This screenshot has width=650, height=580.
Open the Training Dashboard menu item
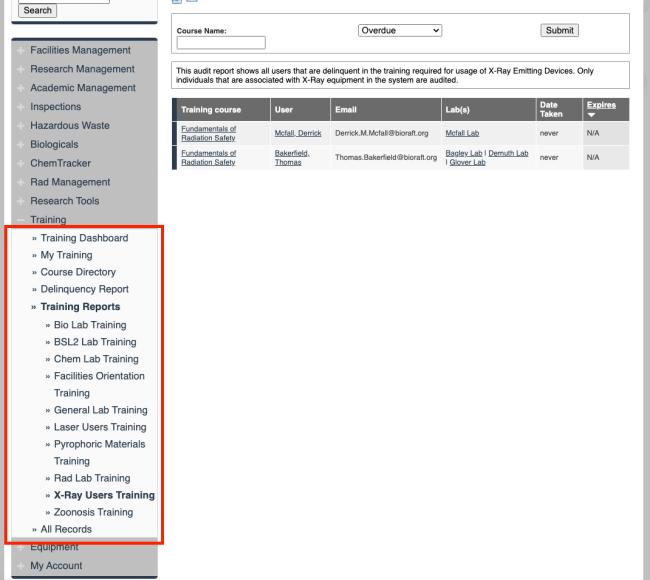(x=84, y=238)
